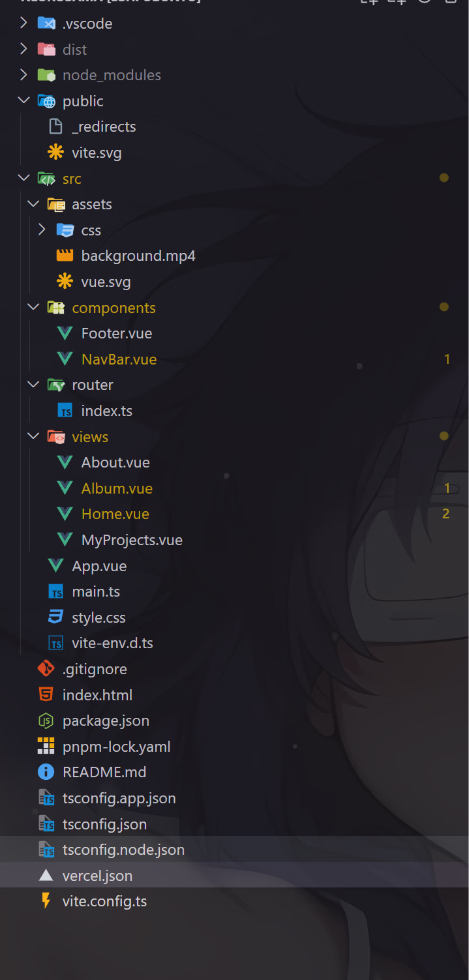Expand the .vscode folder

click(23, 23)
